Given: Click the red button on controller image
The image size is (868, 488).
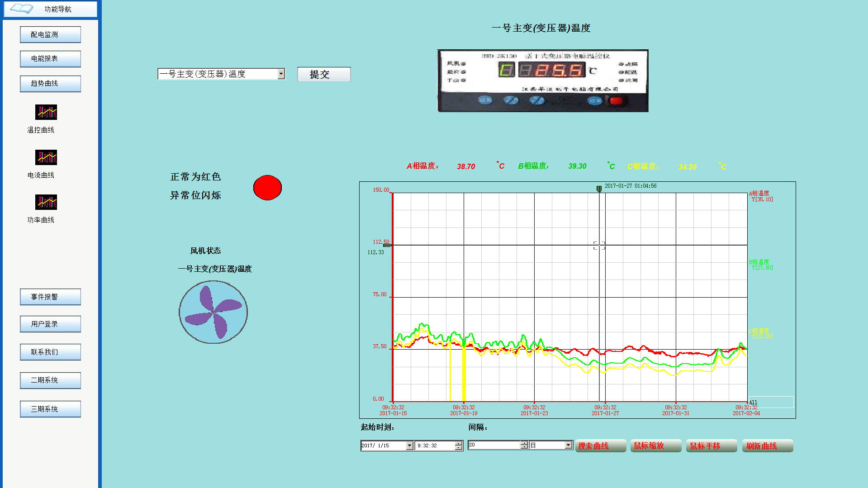Looking at the screenshot, I should coord(616,100).
